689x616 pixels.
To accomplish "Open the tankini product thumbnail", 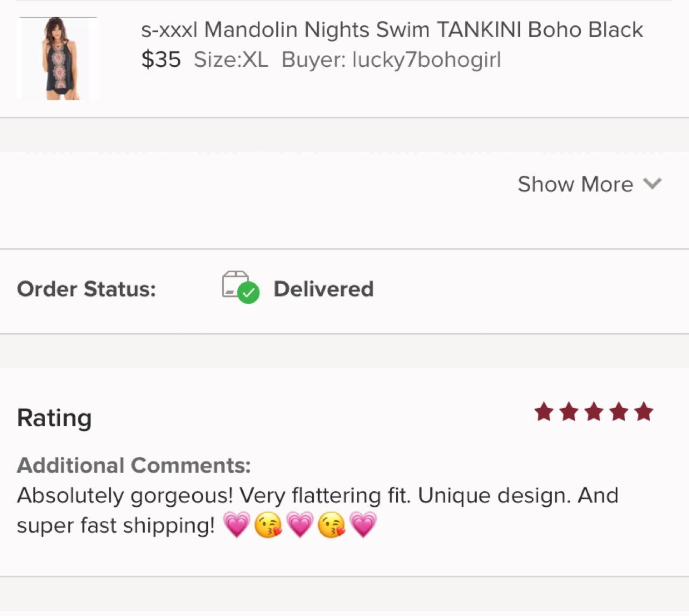I will pyautogui.click(x=58, y=59).
